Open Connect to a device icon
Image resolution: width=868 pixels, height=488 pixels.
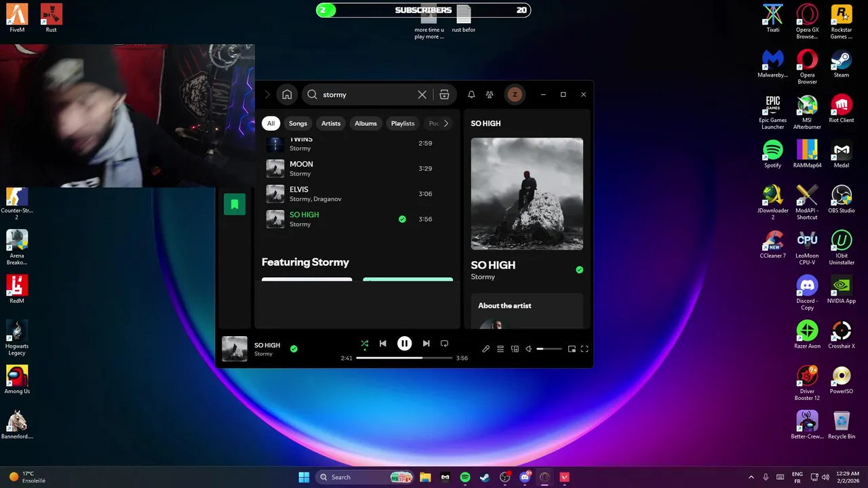(x=515, y=349)
